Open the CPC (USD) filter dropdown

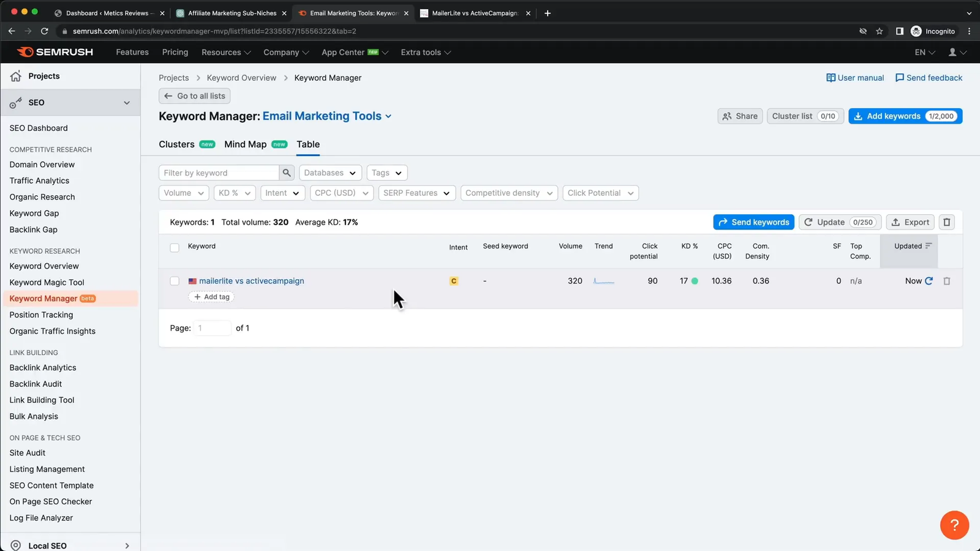[x=342, y=193]
